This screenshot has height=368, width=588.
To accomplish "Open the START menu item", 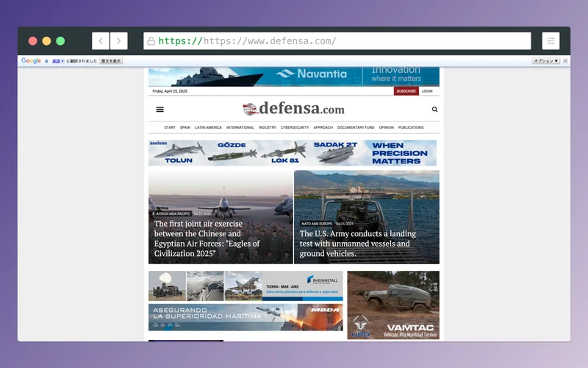I will (x=170, y=127).
